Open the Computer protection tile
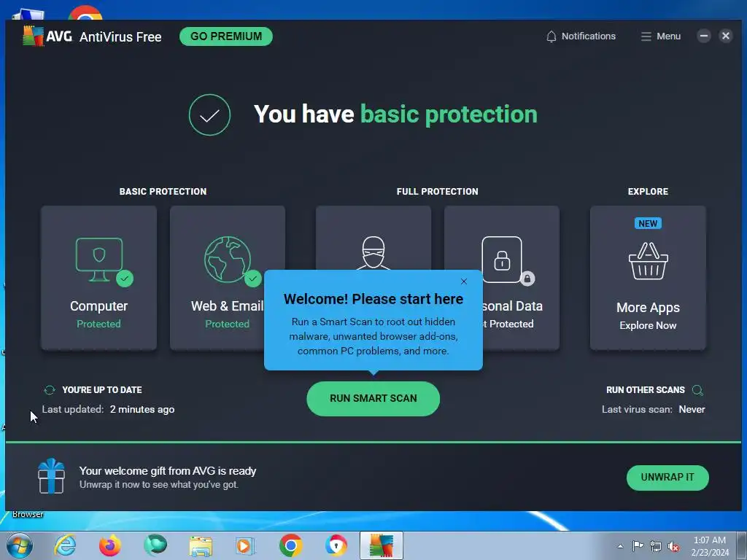 click(98, 278)
